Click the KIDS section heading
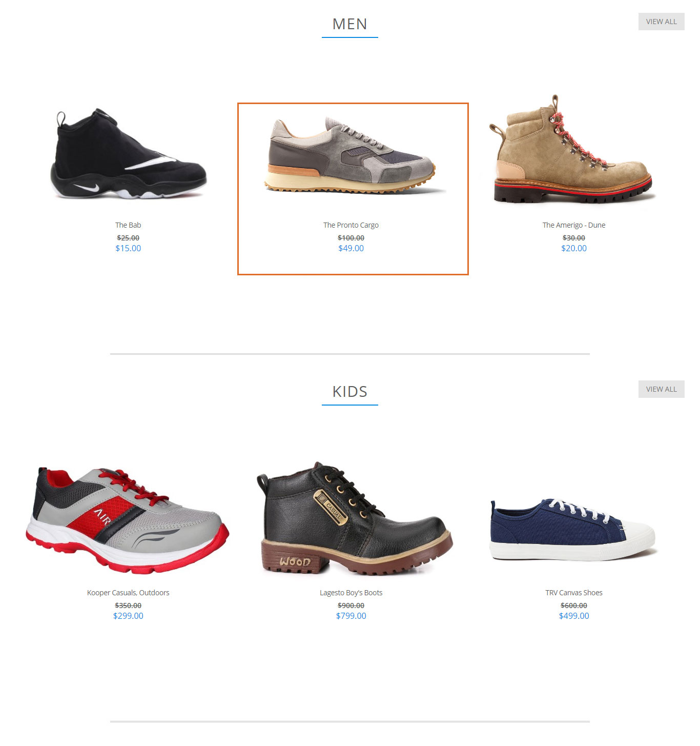 click(x=350, y=392)
